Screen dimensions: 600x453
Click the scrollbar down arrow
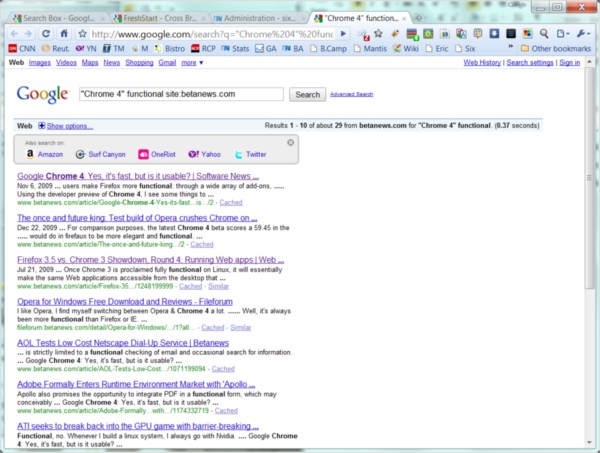pos(589,443)
